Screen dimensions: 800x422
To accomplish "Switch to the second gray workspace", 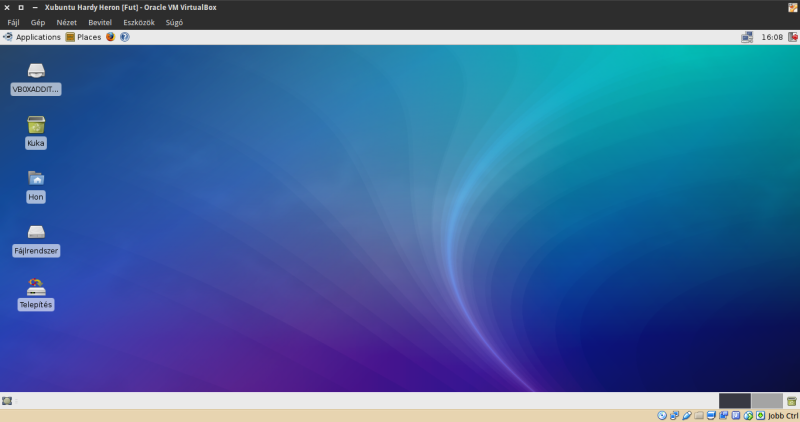I will coord(767,401).
